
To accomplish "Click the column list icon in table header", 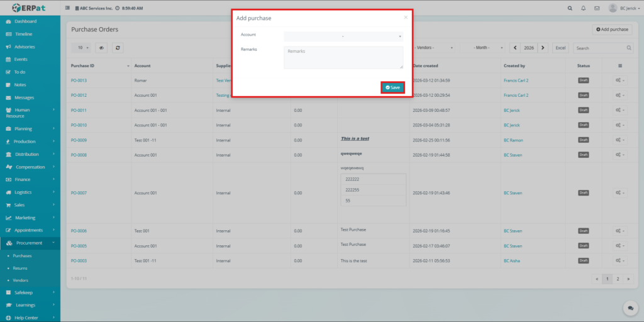I will [x=620, y=65].
